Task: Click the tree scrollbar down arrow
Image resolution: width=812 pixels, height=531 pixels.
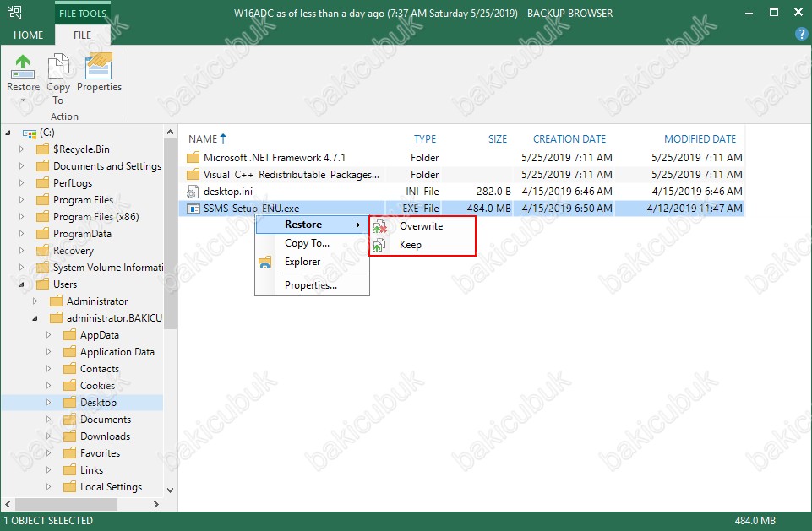Action: [170, 490]
